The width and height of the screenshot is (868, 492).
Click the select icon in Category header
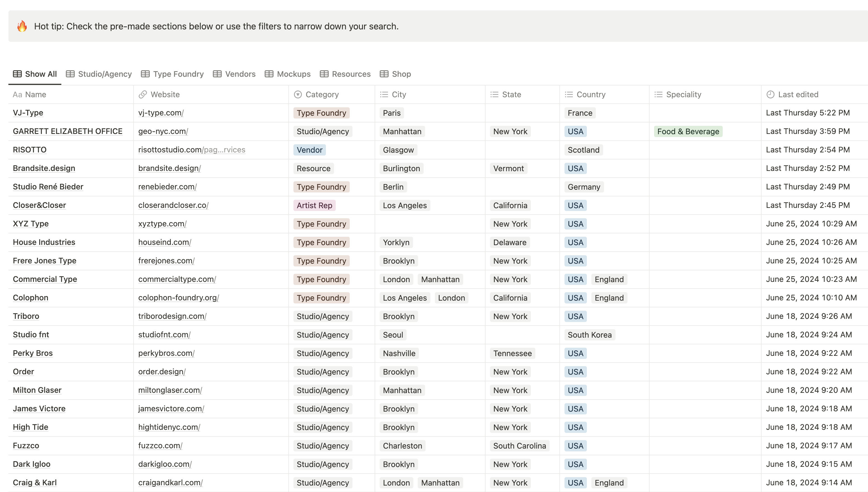tap(298, 95)
